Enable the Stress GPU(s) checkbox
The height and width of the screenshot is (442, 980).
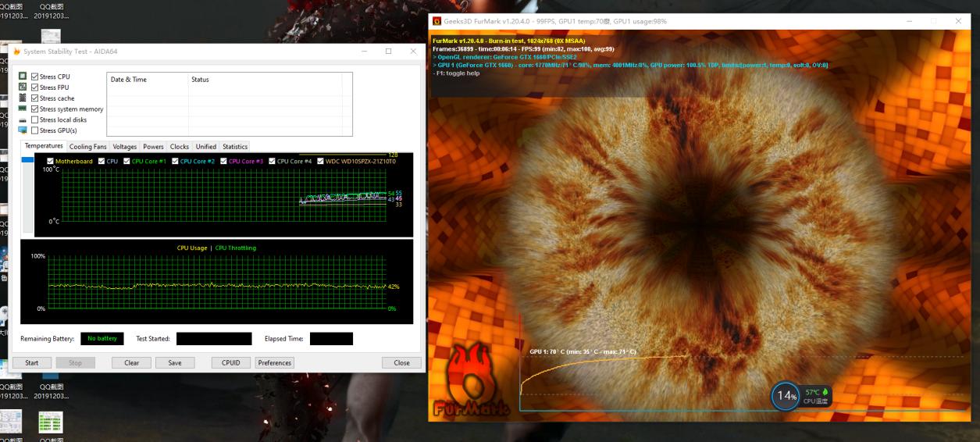click(x=34, y=130)
